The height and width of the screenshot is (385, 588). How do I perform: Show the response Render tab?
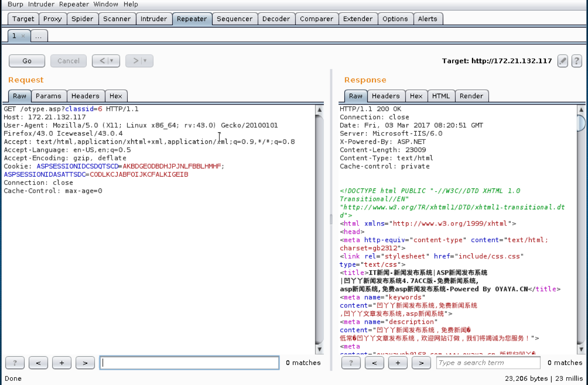click(x=471, y=96)
